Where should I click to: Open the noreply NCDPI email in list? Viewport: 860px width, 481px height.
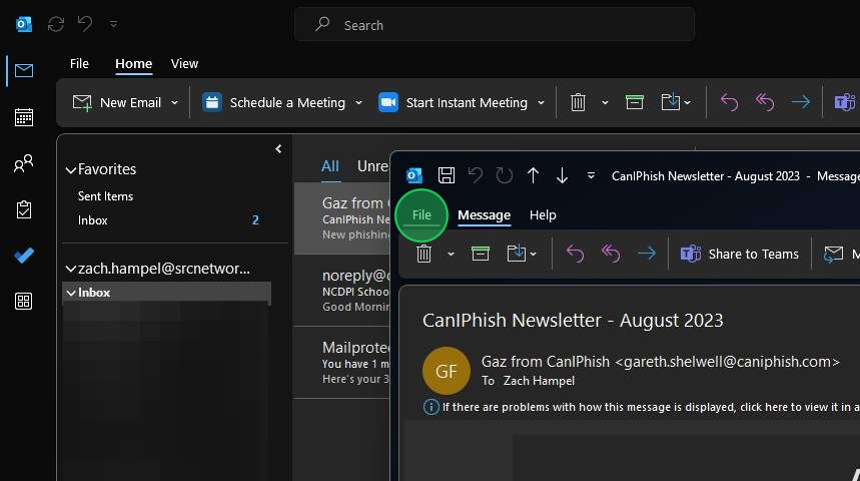click(x=342, y=291)
